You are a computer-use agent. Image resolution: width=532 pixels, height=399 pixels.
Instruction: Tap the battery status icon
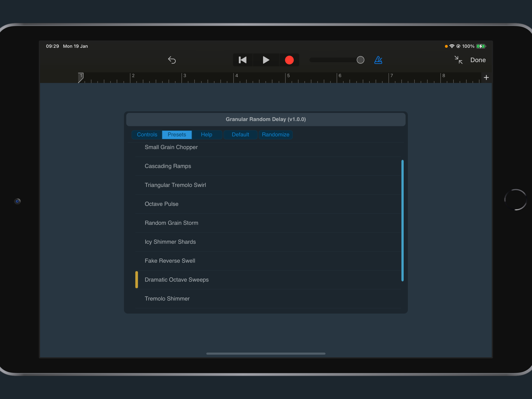pos(481,46)
